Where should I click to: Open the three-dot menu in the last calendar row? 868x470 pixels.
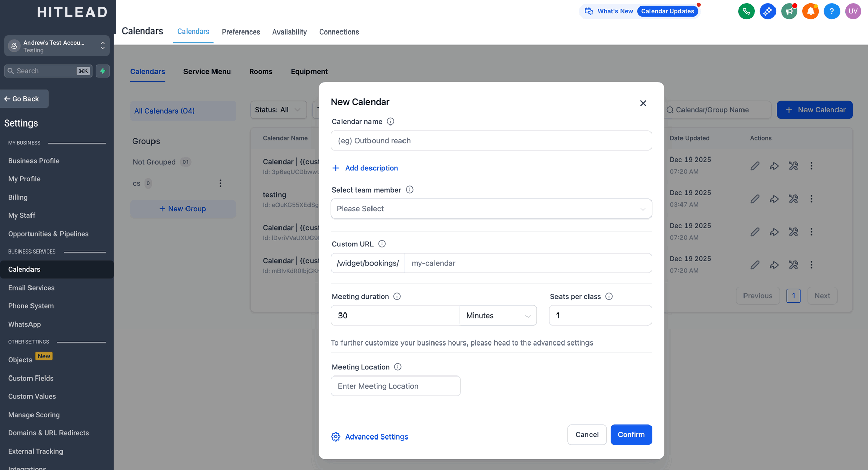811,265
